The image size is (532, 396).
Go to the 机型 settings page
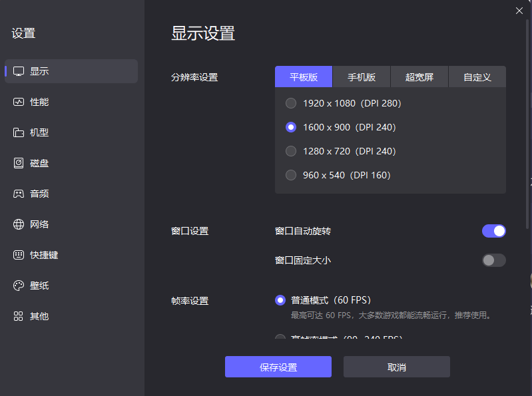click(71, 132)
